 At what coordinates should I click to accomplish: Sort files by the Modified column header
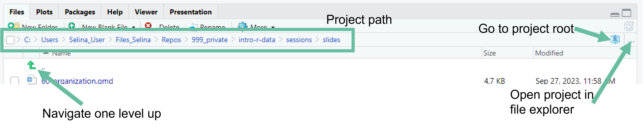coord(549,53)
